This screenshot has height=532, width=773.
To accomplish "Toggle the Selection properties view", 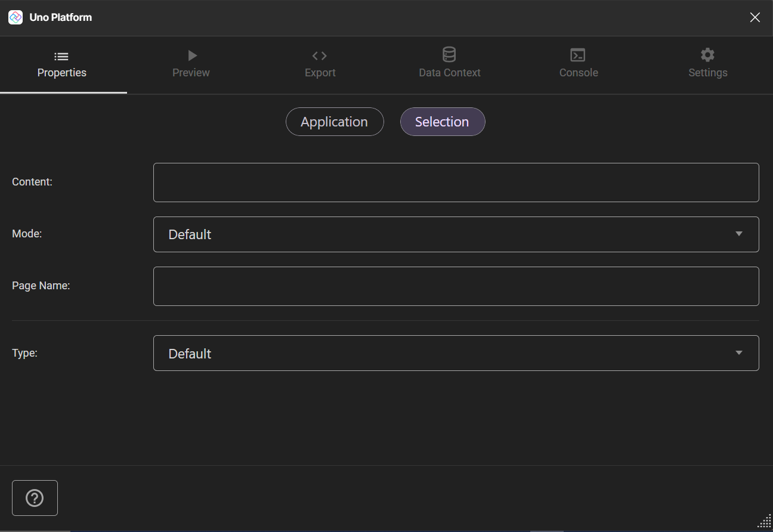I will point(443,121).
